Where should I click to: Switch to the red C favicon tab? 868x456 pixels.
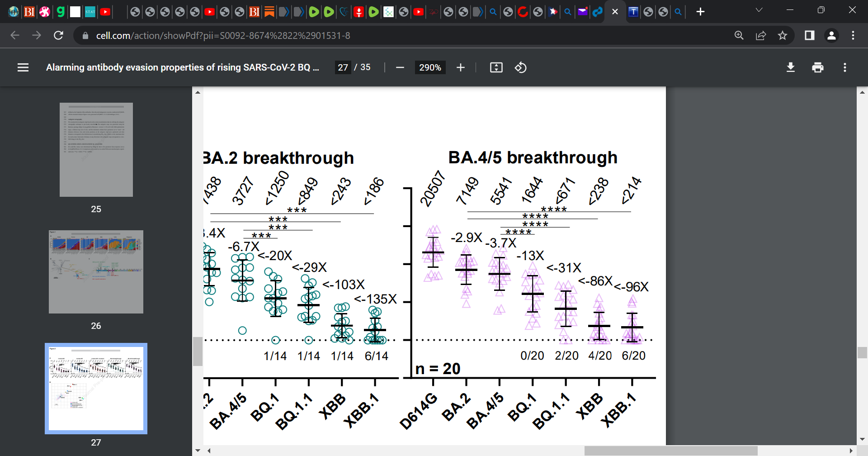pyautogui.click(x=523, y=12)
